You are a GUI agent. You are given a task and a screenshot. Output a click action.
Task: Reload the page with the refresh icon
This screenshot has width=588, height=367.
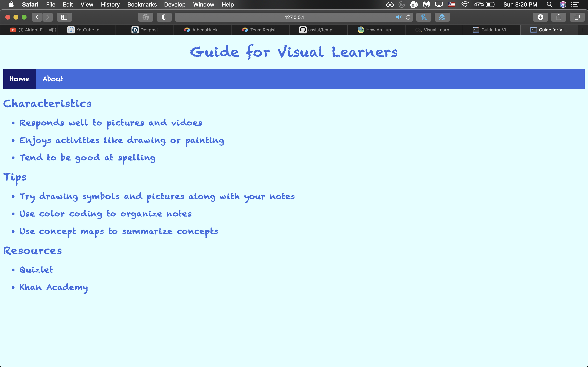408,17
